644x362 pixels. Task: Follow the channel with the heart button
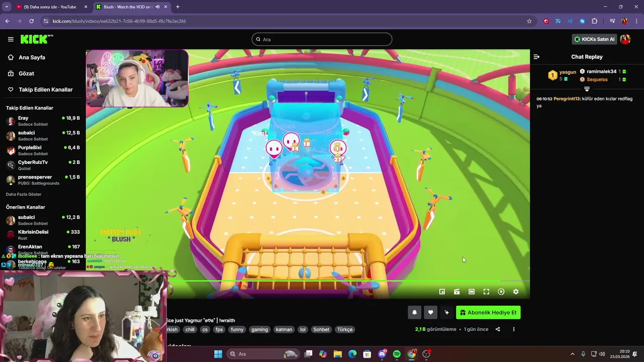431,313
